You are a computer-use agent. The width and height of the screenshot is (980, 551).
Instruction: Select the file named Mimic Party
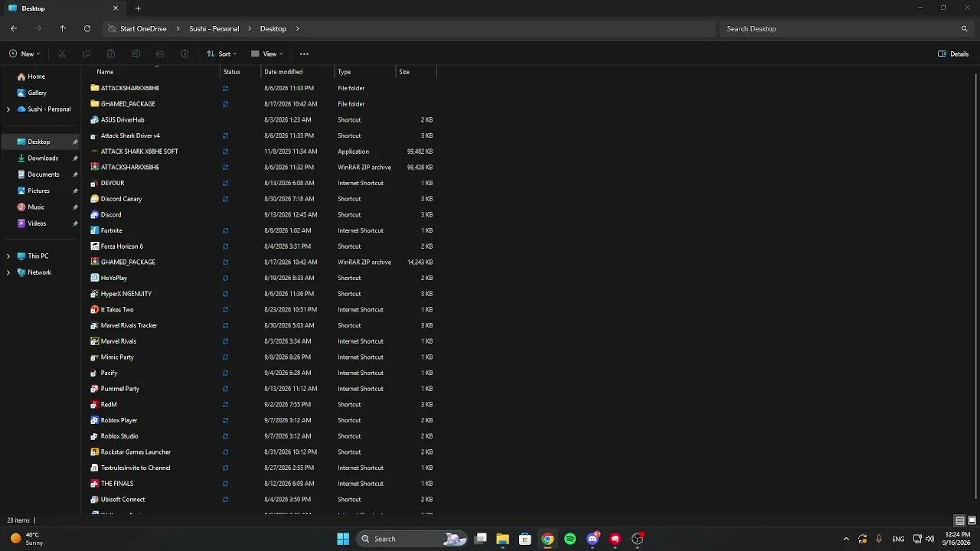(117, 357)
